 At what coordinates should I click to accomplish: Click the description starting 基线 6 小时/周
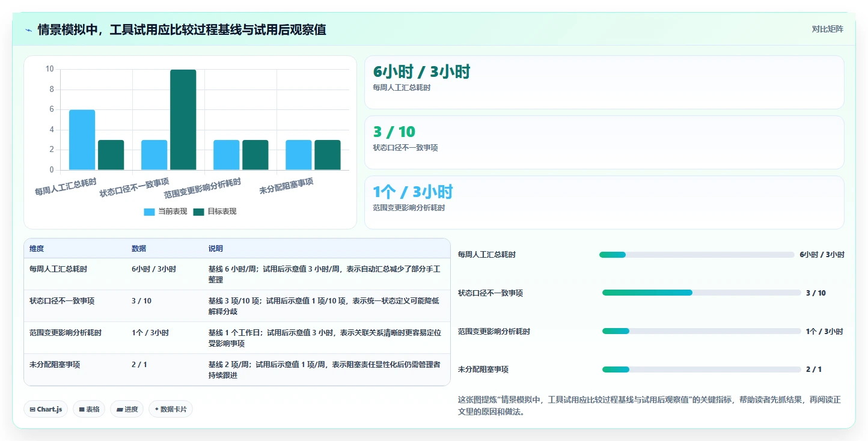[325, 275]
